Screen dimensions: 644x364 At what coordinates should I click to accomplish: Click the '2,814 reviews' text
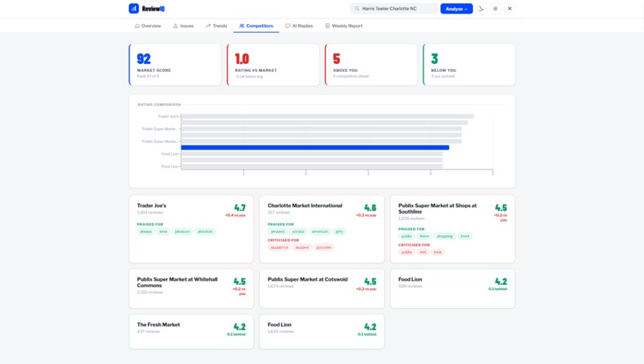pyautogui.click(x=150, y=213)
